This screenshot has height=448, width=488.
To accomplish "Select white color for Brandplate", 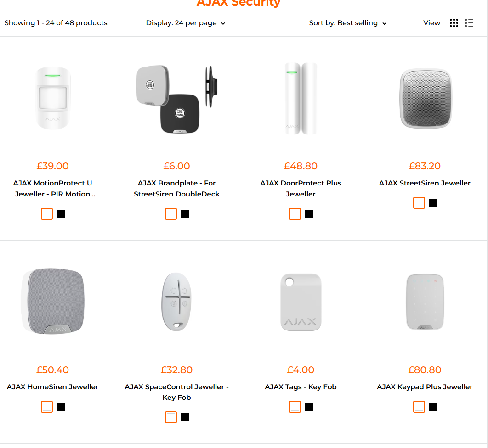I will point(171,214).
